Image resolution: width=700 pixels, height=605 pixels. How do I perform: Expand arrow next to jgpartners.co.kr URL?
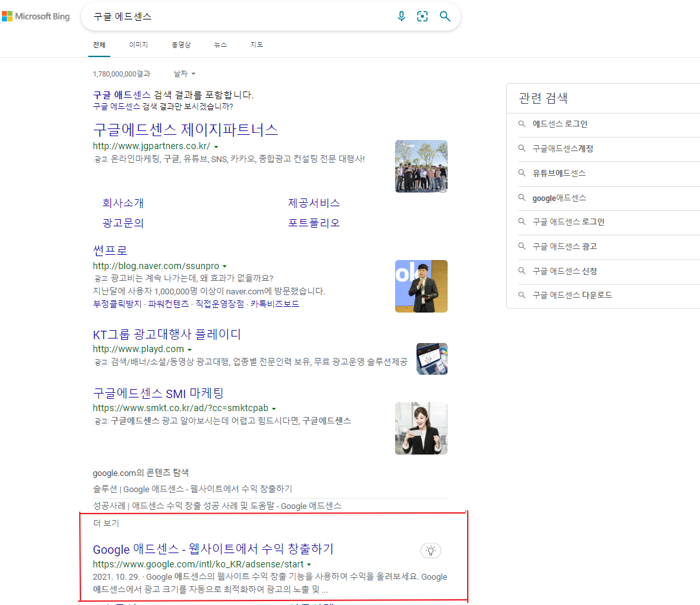(x=216, y=147)
